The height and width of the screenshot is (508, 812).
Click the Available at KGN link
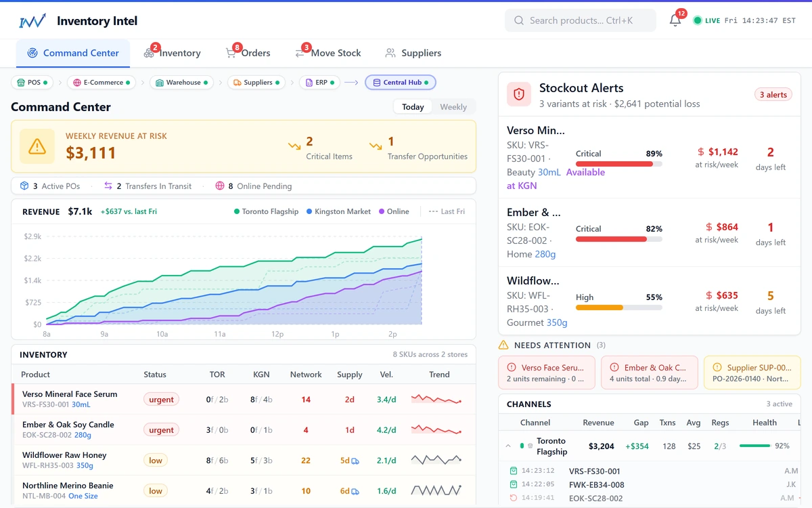(556, 179)
